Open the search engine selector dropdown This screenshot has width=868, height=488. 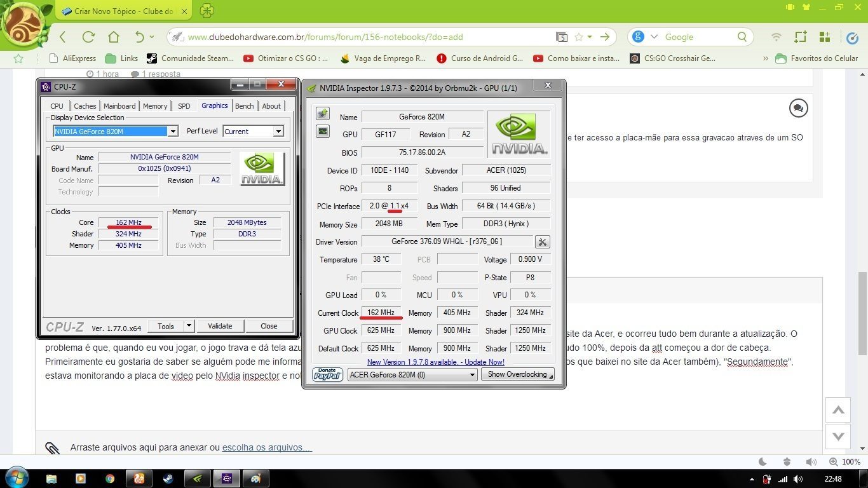[x=654, y=37]
